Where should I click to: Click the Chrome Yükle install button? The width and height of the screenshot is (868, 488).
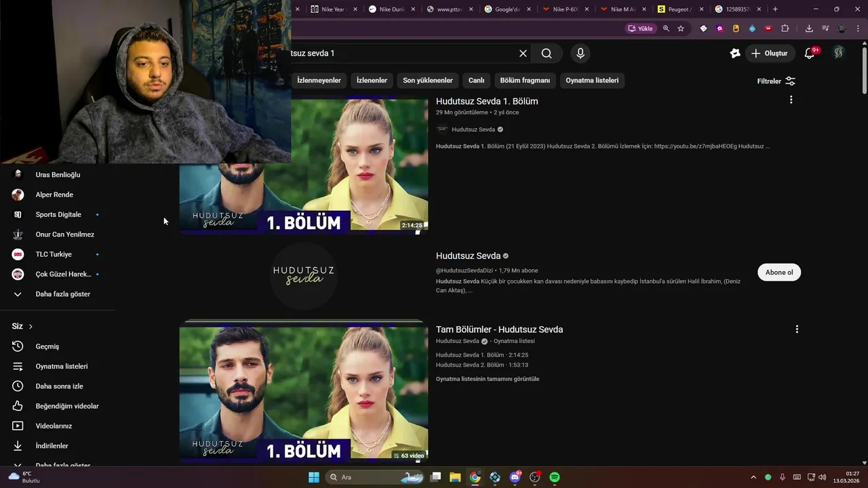click(x=641, y=28)
